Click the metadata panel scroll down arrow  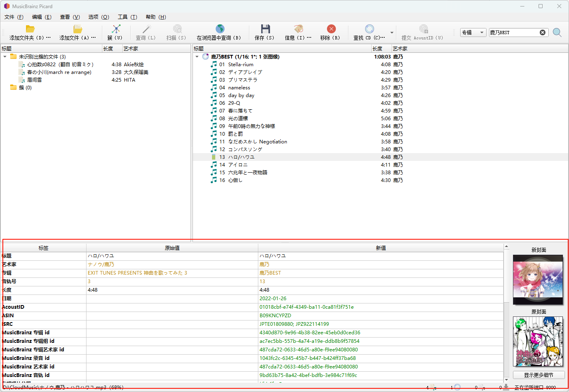(x=506, y=379)
